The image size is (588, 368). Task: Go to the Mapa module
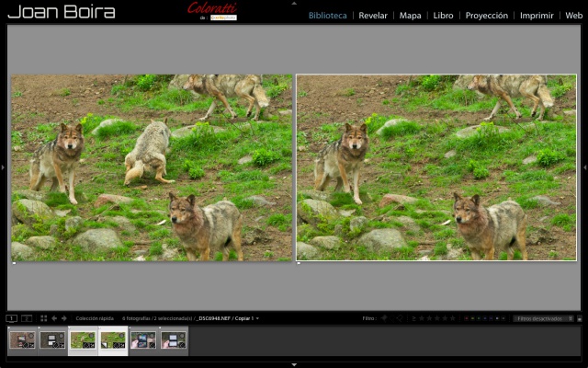[410, 16]
